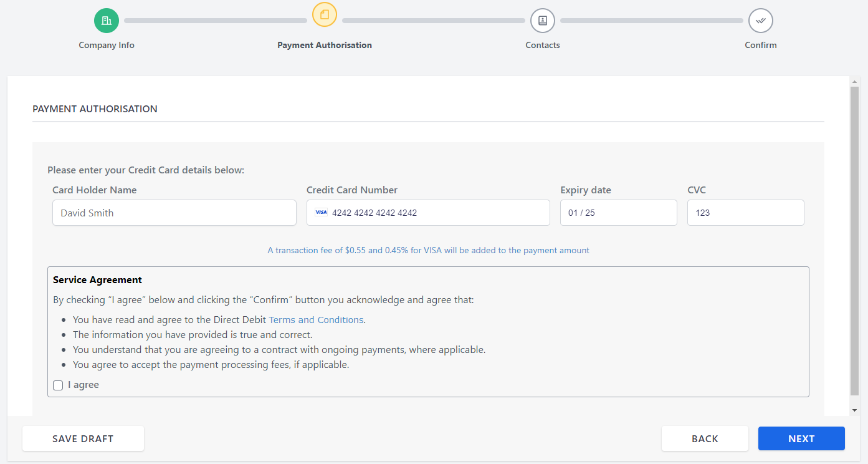Click the 'contract with ongoing payments' bullet
The height and width of the screenshot is (464, 868).
pyautogui.click(x=279, y=350)
